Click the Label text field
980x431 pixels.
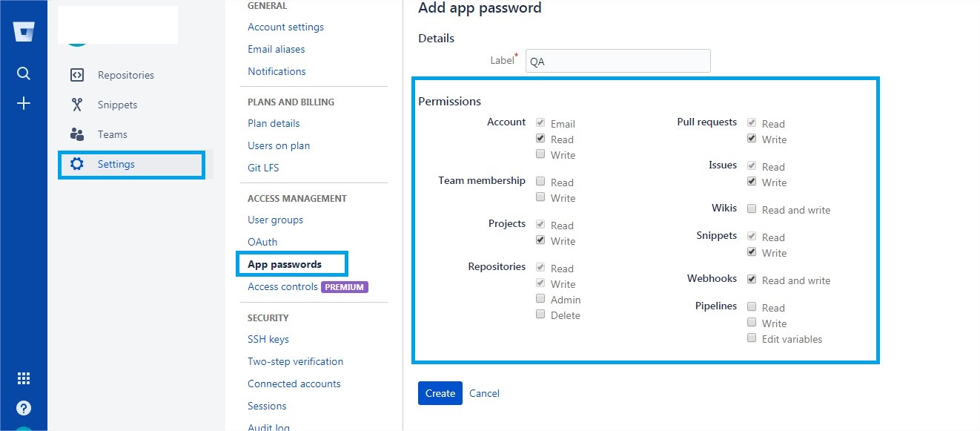pos(618,62)
